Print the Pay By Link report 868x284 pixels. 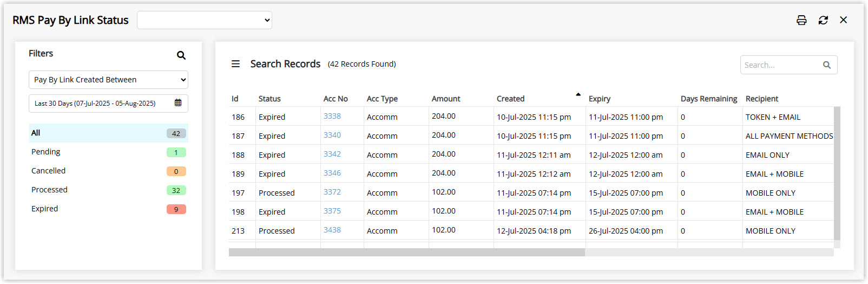point(801,20)
